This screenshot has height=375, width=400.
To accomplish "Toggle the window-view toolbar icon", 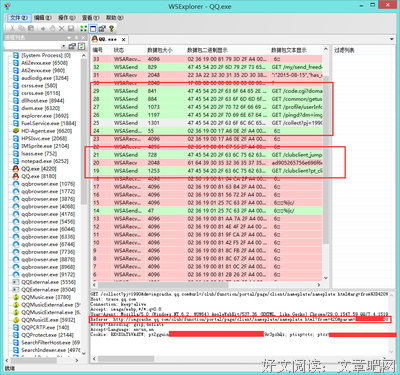I will click(x=93, y=29).
